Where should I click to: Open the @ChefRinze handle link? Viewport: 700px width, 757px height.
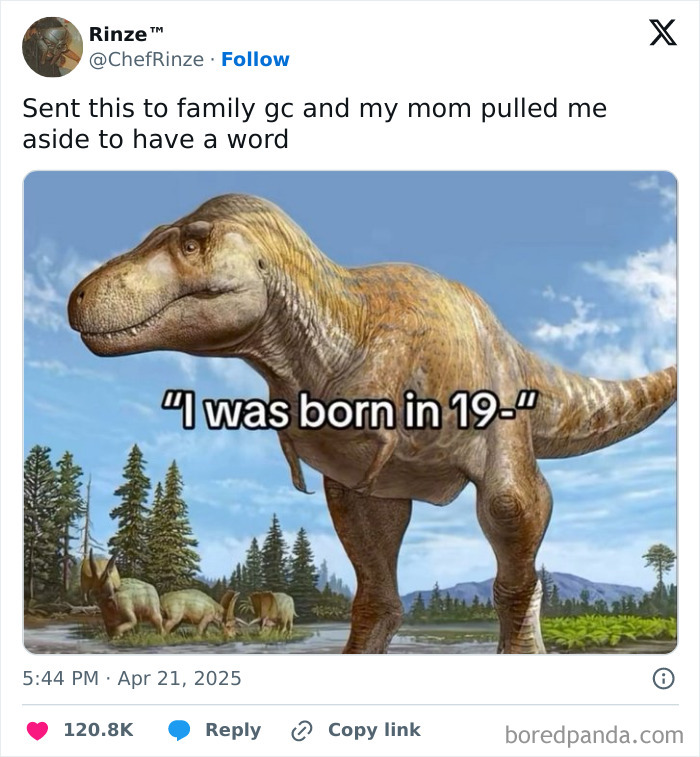(x=146, y=60)
